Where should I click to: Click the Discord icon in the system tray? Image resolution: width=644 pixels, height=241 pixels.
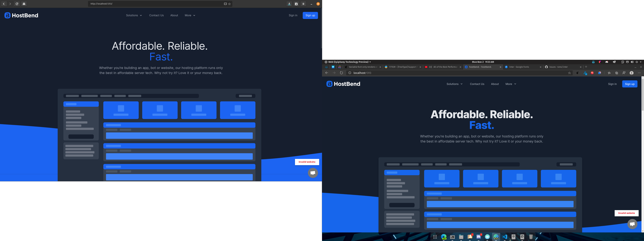coord(607,62)
